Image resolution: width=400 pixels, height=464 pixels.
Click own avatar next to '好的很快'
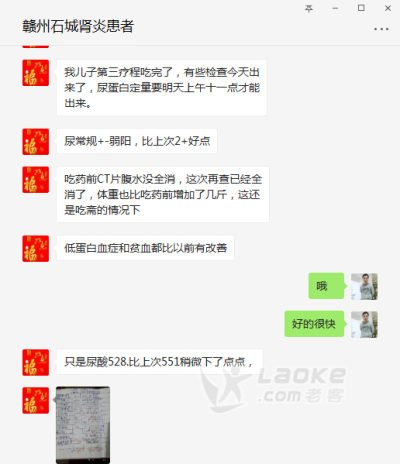point(364,324)
